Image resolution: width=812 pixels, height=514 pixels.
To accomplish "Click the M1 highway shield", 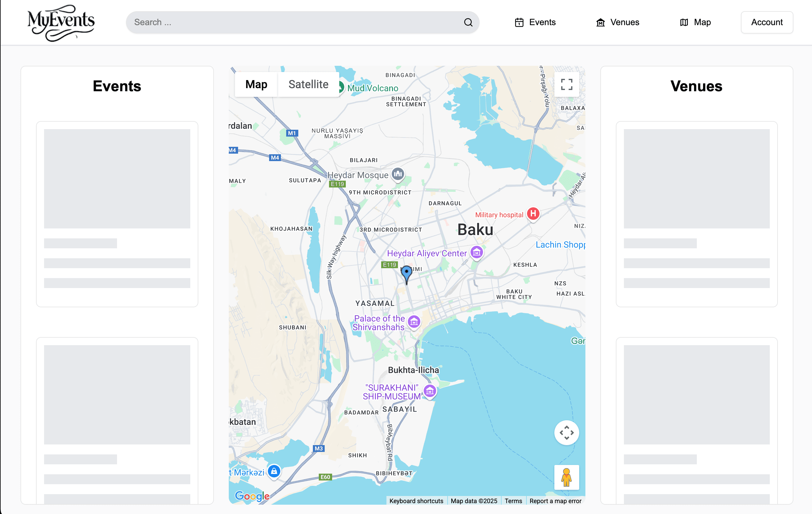I will click(292, 133).
